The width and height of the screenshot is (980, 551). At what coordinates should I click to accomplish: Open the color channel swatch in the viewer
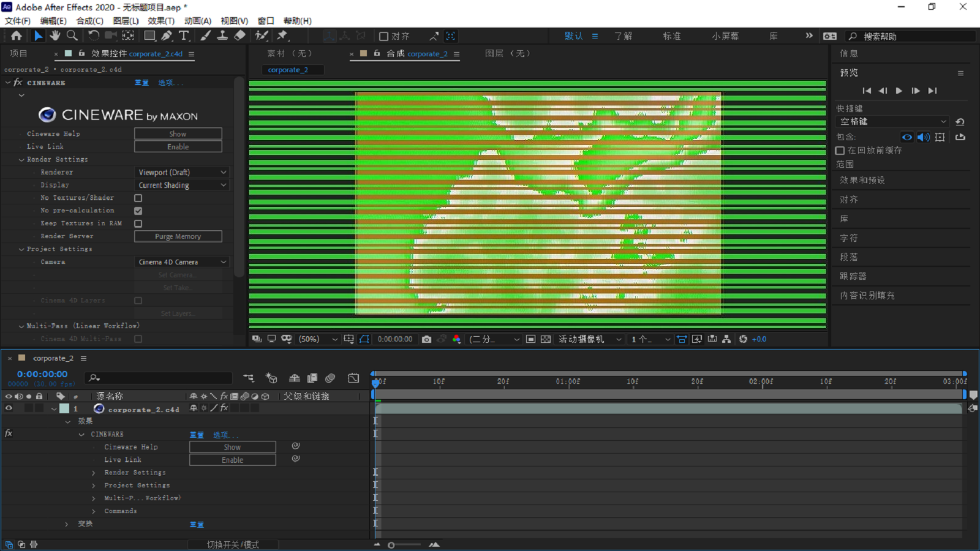click(456, 339)
